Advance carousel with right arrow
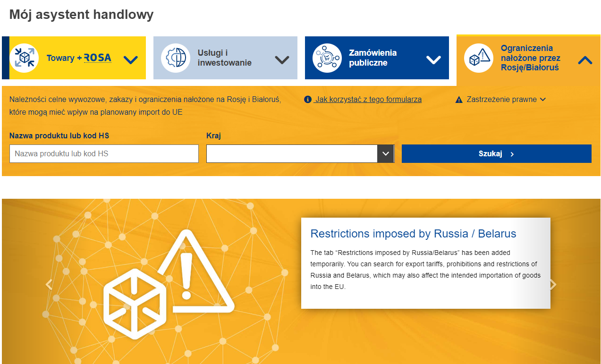The width and height of the screenshot is (601, 364). coord(553,285)
